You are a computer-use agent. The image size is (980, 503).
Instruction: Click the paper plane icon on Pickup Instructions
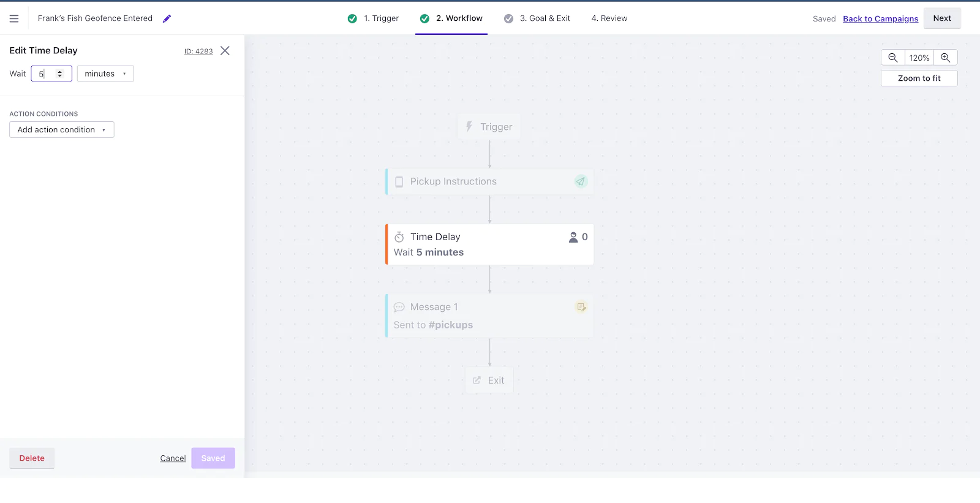[580, 181]
